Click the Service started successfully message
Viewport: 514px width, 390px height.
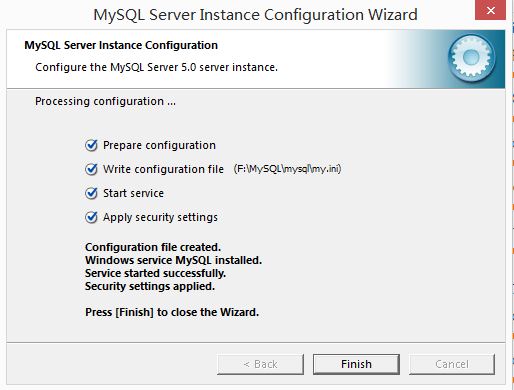click(155, 273)
